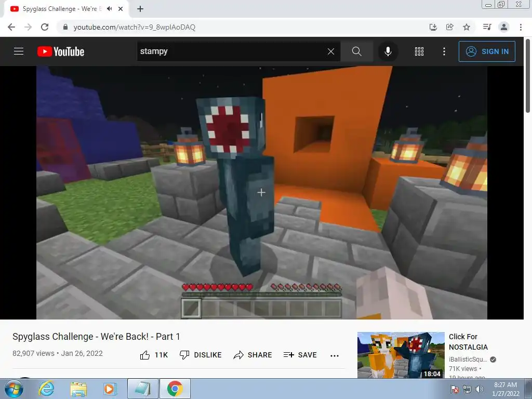Image resolution: width=532 pixels, height=399 pixels.
Task: Open Windows Media Player from taskbar
Action: [x=109, y=389]
